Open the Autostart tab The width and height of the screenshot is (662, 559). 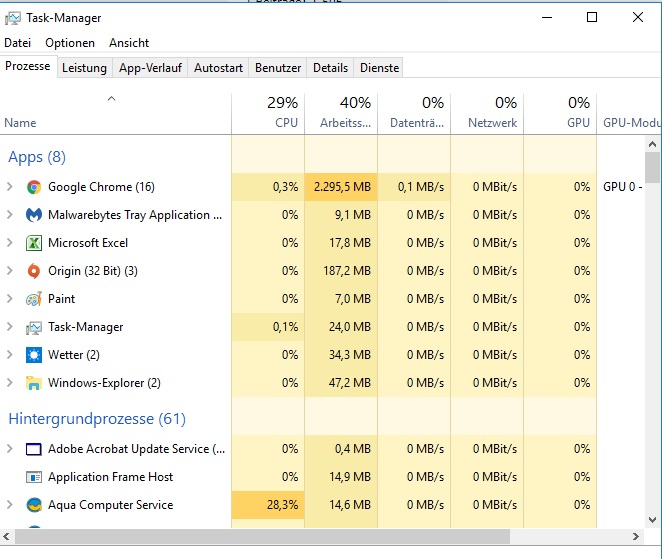tap(218, 68)
